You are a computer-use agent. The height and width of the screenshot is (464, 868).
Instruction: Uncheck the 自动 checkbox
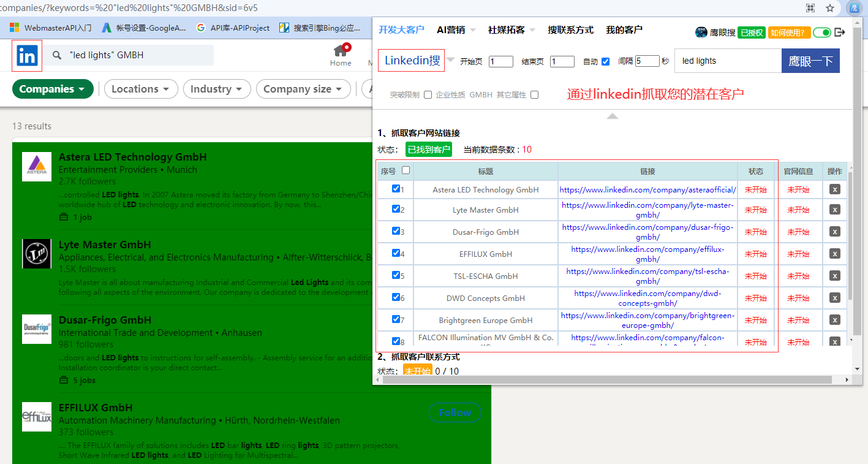pyautogui.click(x=606, y=61)
